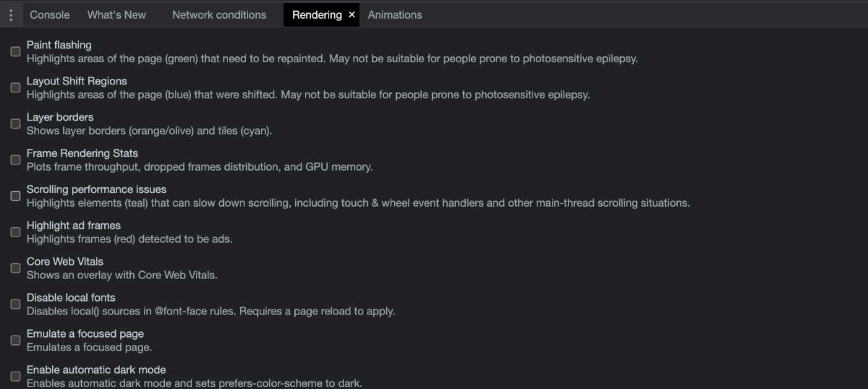Open the Animations tab
The height and width of the screenshot is (389, 868).
tap(394, 15)
